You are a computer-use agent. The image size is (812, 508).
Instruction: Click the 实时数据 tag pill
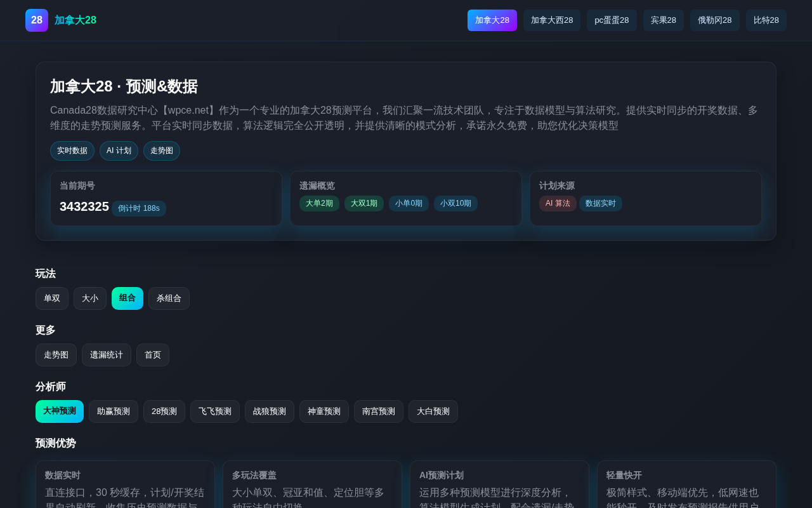pyautogui.click(x=72, y=150)
